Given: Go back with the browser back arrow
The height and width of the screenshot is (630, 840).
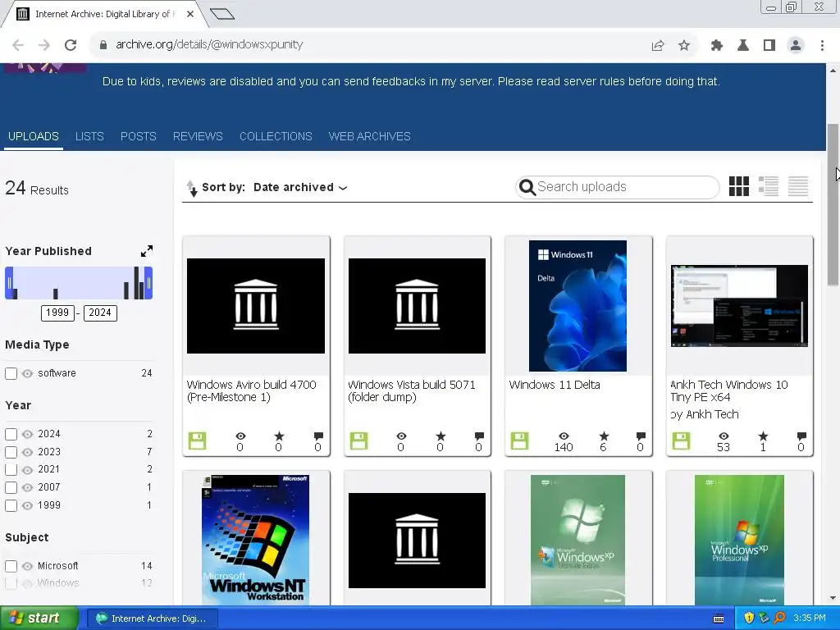Looking at the screenshot, I should 18,45.
